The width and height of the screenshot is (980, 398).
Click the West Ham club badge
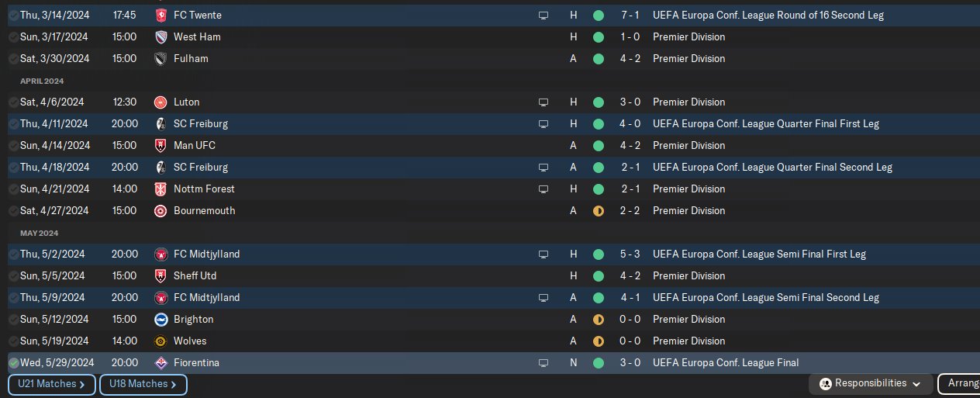[x=160, y=36]
